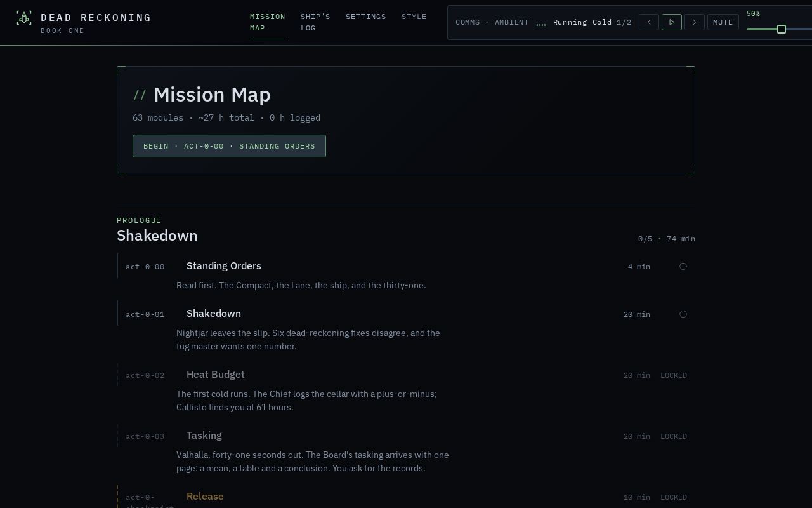This screenshot has width=812, height=508.
Task: Click the Dead Reckoning site title
Action: tap(96, 17)
